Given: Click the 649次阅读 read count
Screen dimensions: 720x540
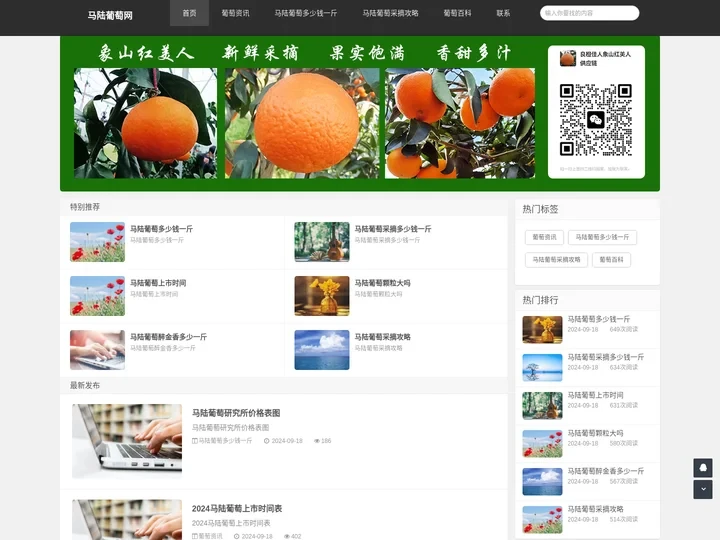Looking at the screenshot, I should click(624, 330).
